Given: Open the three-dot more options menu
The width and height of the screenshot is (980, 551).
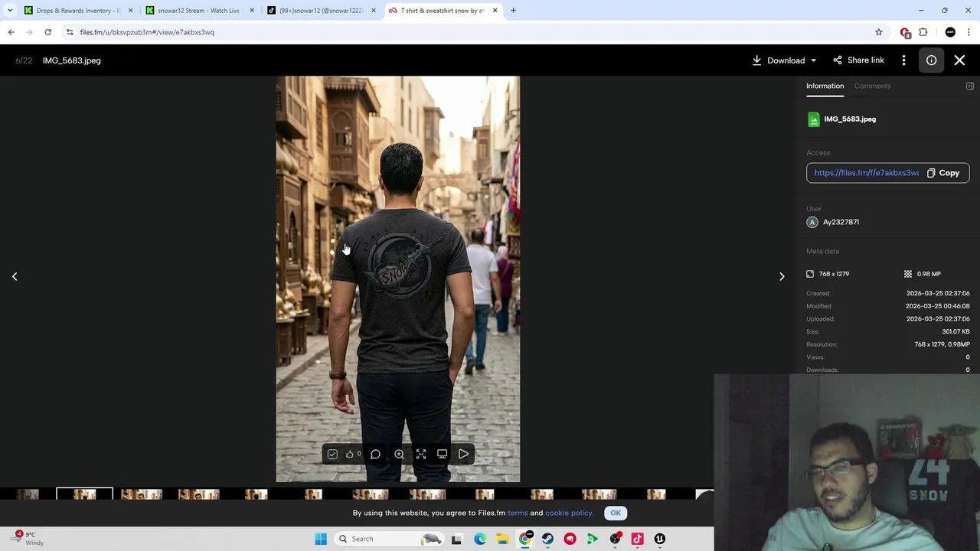Looking at the screenshot, I should (x=903, y=60).
